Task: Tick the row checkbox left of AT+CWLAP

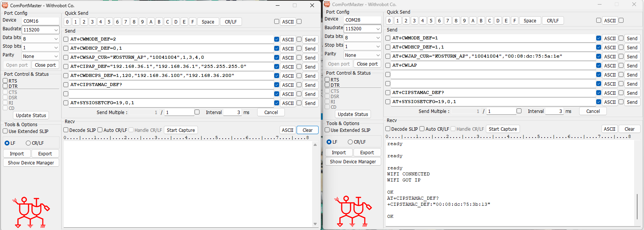Action: coord(388,65)
